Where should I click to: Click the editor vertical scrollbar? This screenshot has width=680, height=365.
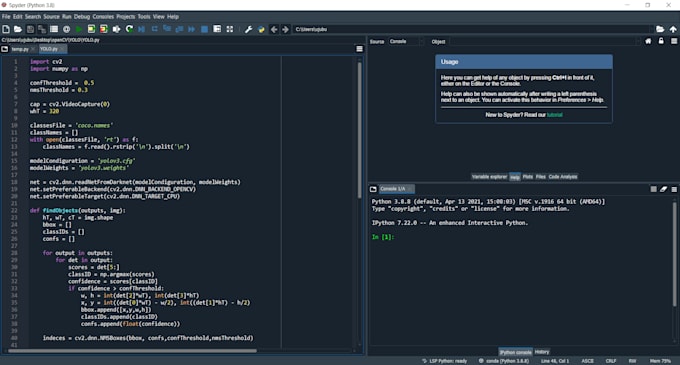pos(359,130)
